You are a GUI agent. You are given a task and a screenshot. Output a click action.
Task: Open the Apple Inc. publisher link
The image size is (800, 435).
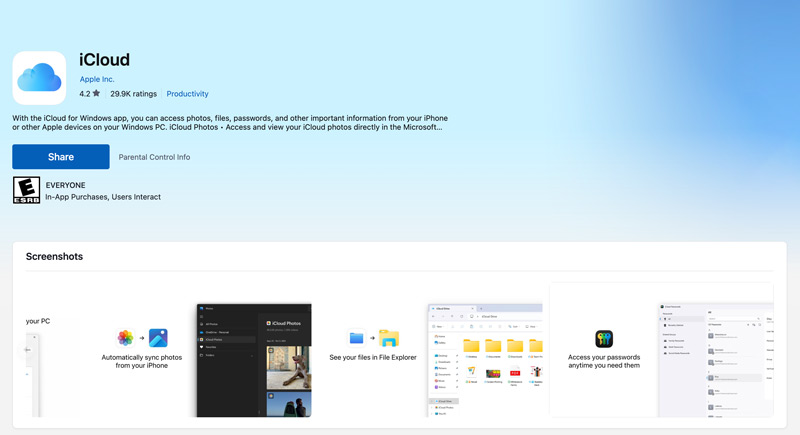point(97,79)
